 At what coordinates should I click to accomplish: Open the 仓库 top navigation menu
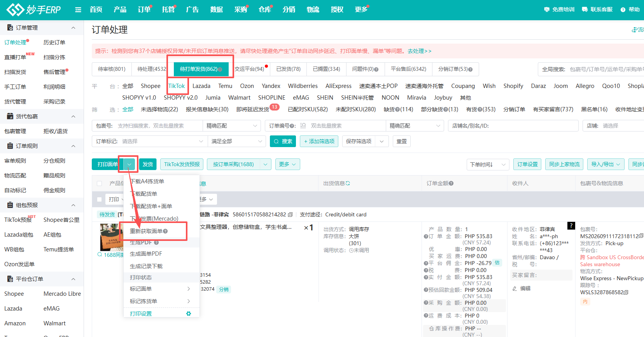click(x=265, y=9)
